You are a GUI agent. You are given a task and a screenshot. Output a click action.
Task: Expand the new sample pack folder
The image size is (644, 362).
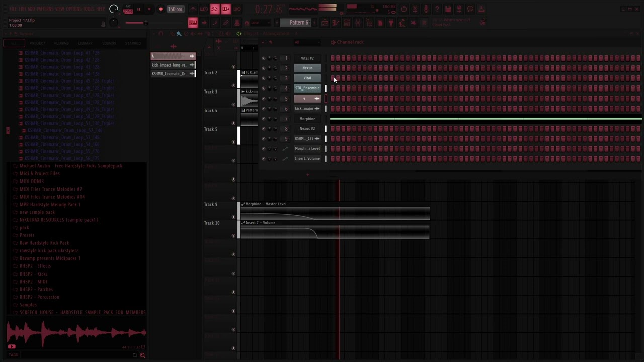(x=37, y=212)
